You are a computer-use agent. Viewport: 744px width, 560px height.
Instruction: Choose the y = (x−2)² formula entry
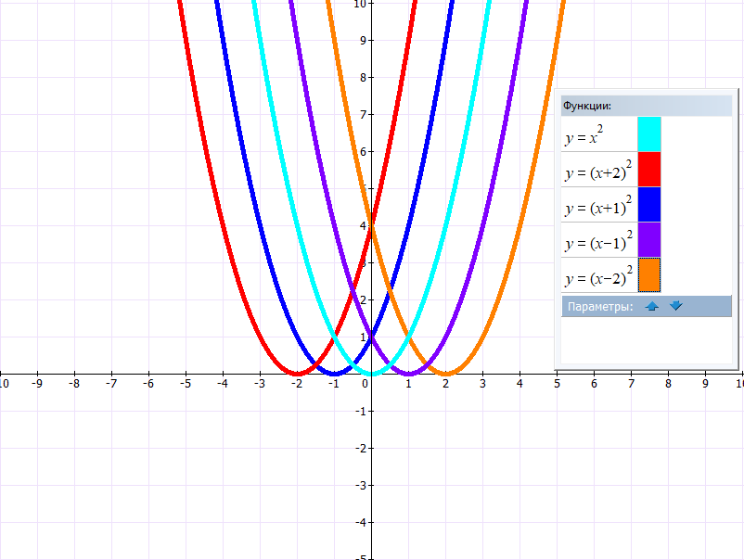tap(597, 276)
